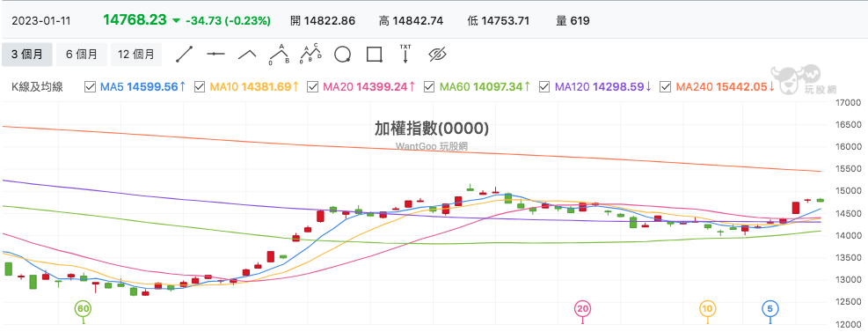Select the horizontal line drawing tool
Image resolution: width=868 pixels, height=332 pixels.
point(215,55)
